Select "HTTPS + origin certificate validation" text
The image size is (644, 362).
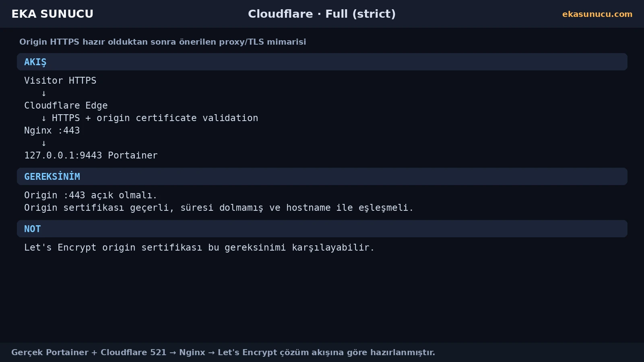tap(155, 118)
